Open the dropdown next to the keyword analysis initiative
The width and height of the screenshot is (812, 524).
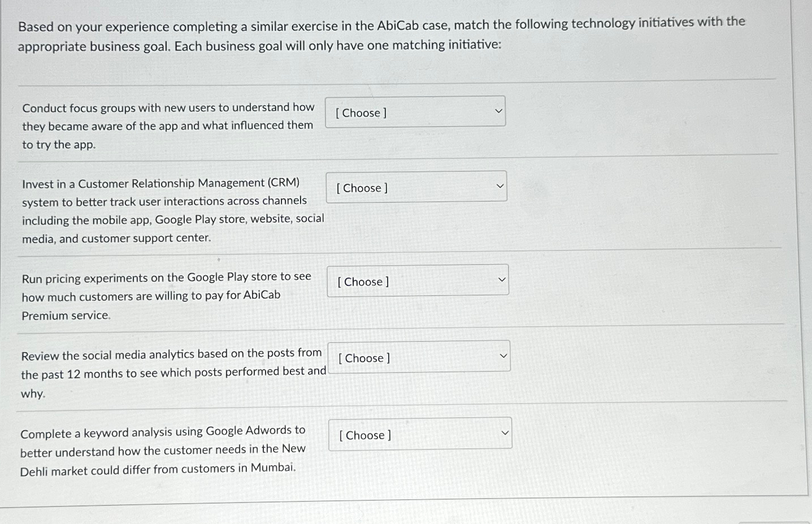tap(420, 433)
